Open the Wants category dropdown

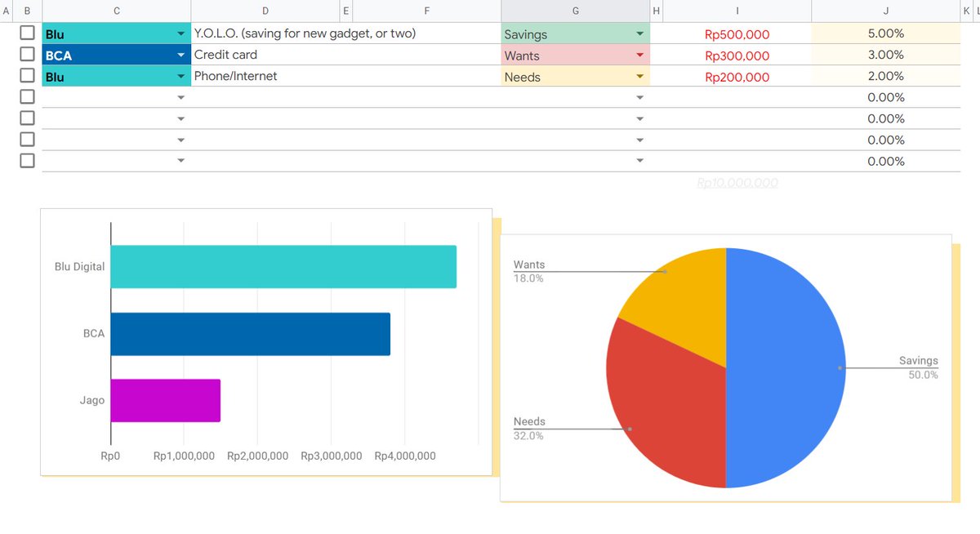[640, 56]
